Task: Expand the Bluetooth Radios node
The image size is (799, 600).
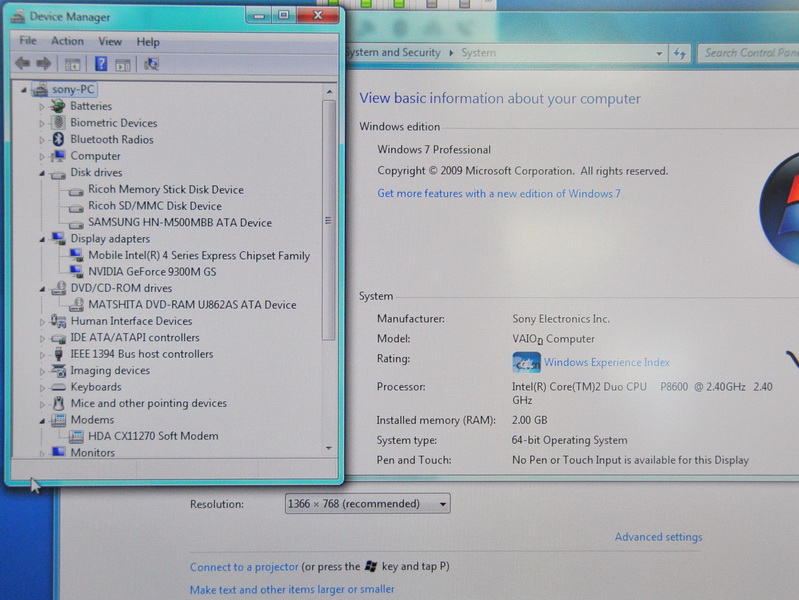Action: tap(42, 140)
